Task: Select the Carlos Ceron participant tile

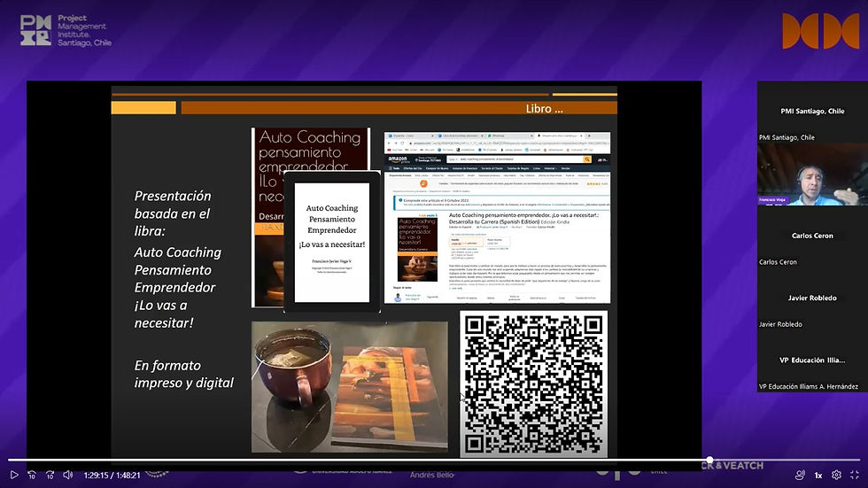Action: tap(812, 236)
